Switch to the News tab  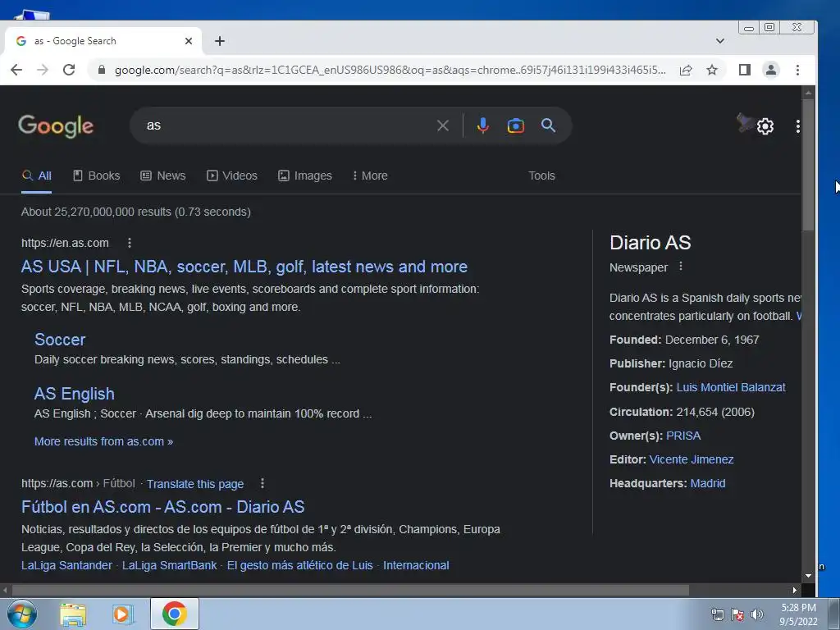pyautogui.click(x=163, y=176)
